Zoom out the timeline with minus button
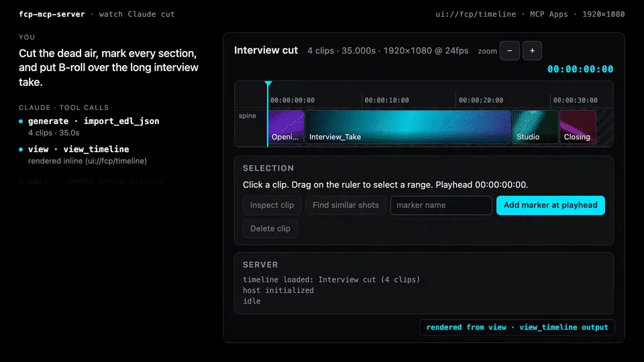The width and height of the screenshot is (644, 362). coord(510,51)
